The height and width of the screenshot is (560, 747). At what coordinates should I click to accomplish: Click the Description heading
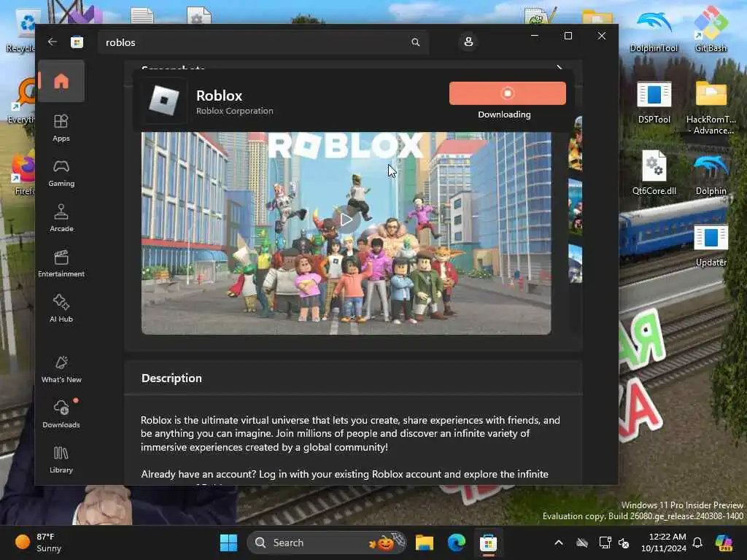pos(171,378)
